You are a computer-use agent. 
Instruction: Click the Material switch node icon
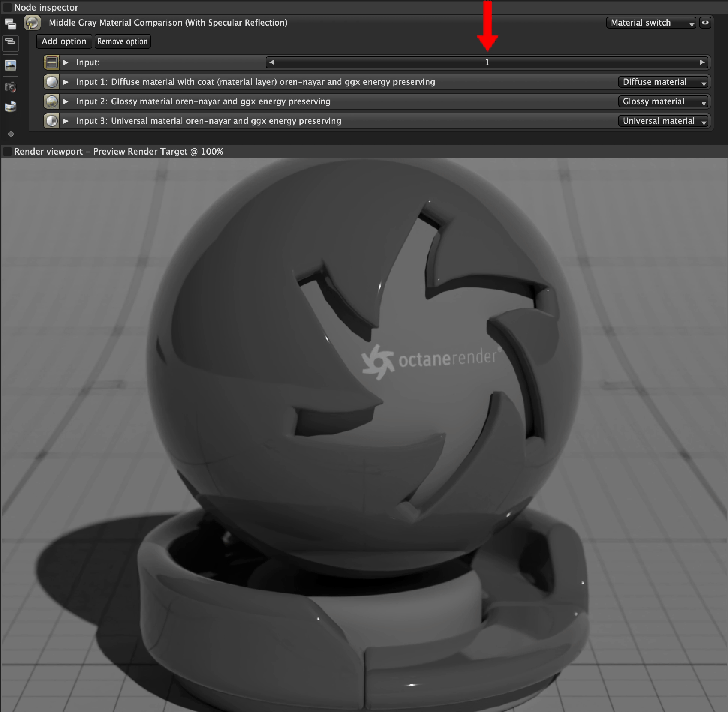pos(32,23)
